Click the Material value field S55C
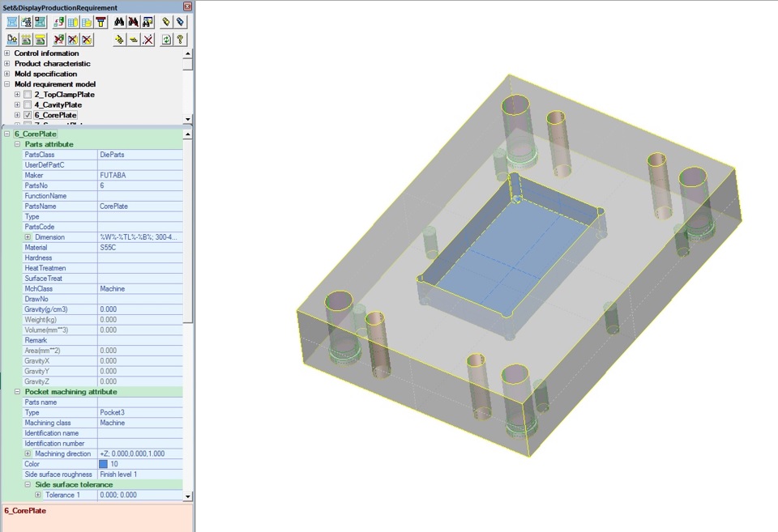 pos(139,248)
